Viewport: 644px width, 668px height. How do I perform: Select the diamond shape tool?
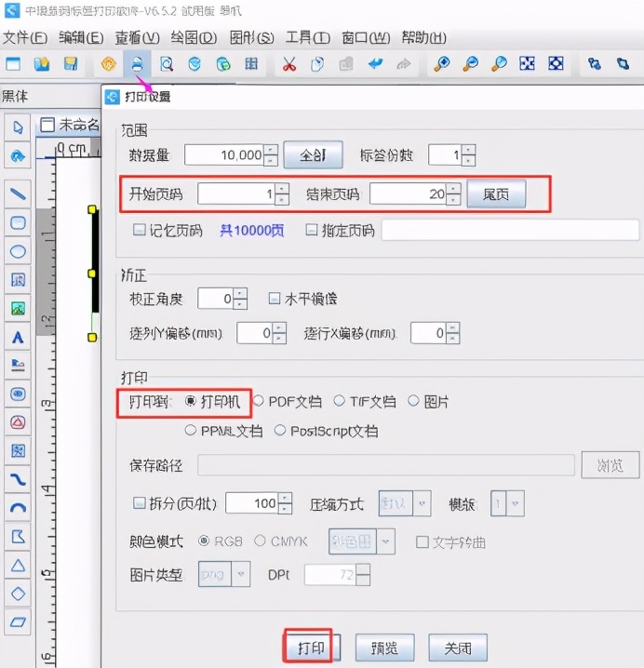pos(18,594)
